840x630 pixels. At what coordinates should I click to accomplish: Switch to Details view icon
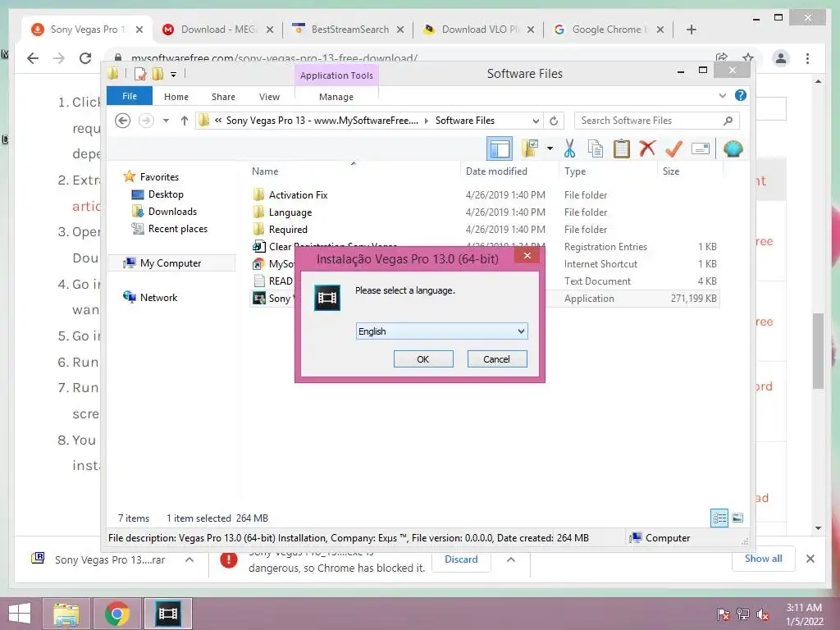point(719,518)
